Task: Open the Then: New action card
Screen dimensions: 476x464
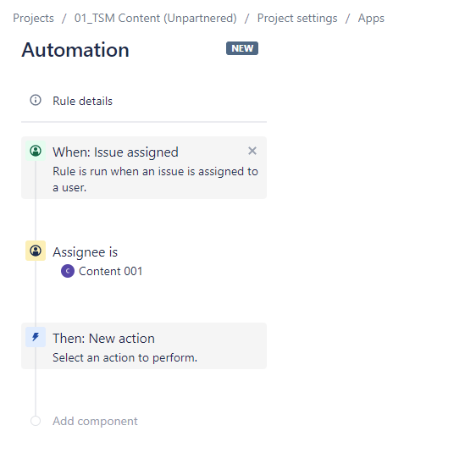Action: pyautogui.click(x=144, y=346)
